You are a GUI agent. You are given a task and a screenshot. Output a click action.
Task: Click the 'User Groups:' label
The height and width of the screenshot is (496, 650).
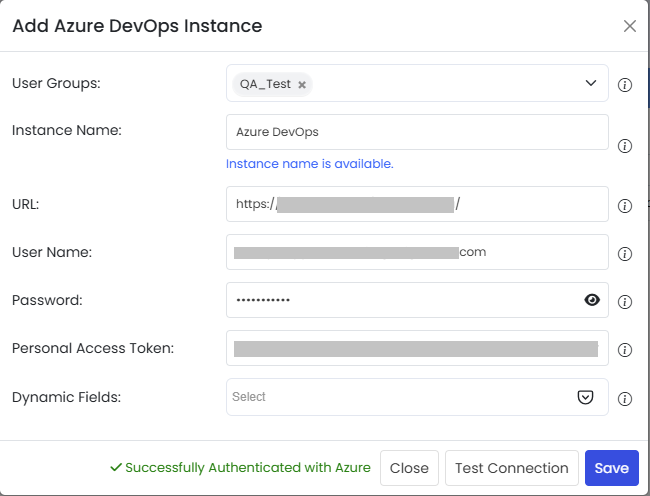tap(56, 83)
